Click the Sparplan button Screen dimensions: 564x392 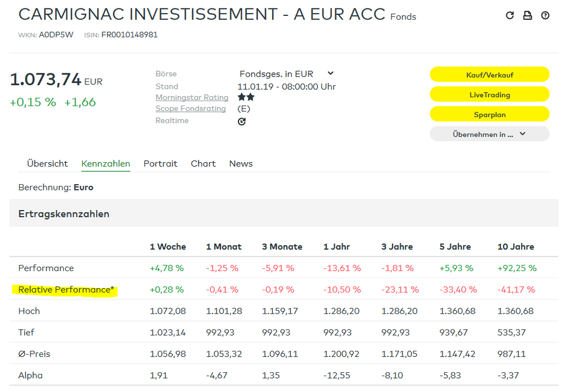(x=489, y=114)
